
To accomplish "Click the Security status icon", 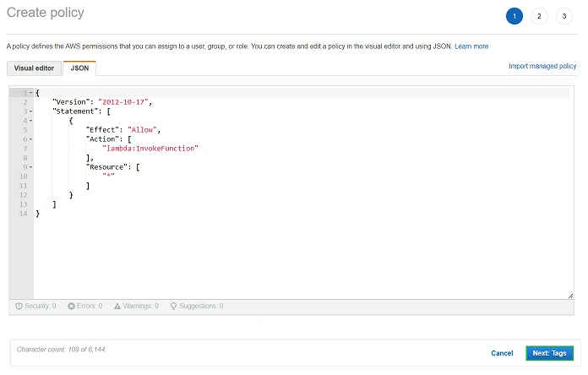I will (x=20, y=306).
